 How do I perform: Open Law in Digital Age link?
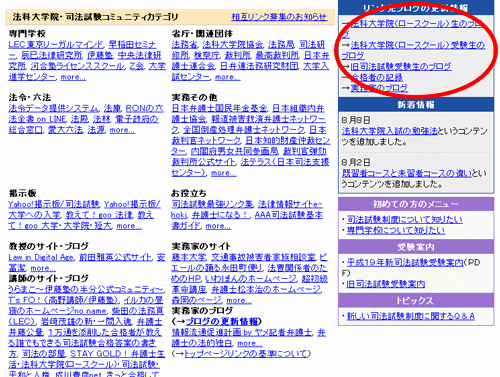41,257
